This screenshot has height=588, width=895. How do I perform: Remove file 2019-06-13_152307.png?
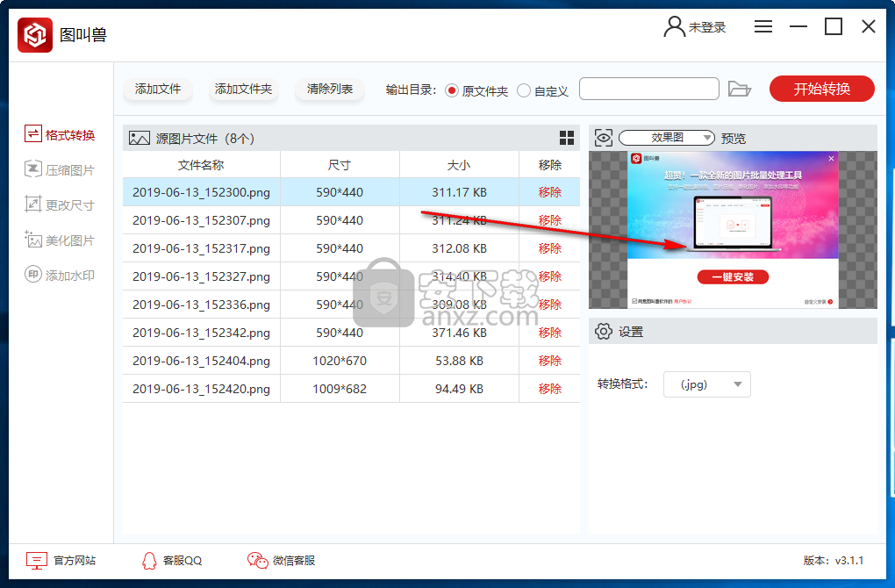coord(549,220)
